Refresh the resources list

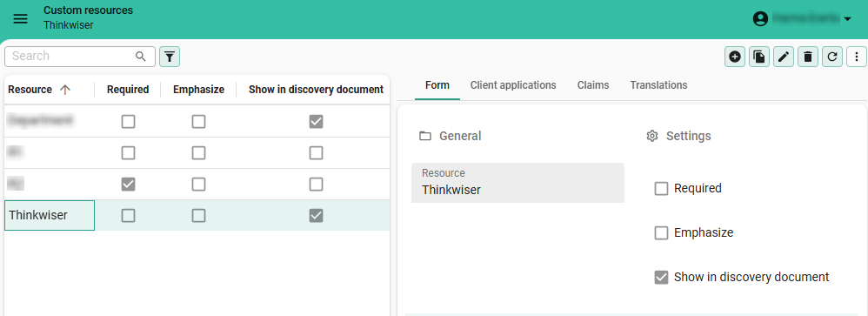[832, 56]
